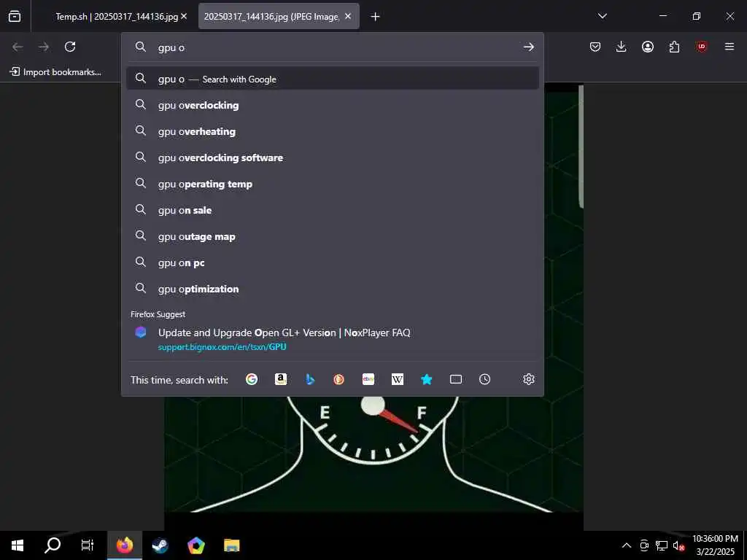
Task: Pick suggestion 'gpu optimization'
Action: [333, 289]
